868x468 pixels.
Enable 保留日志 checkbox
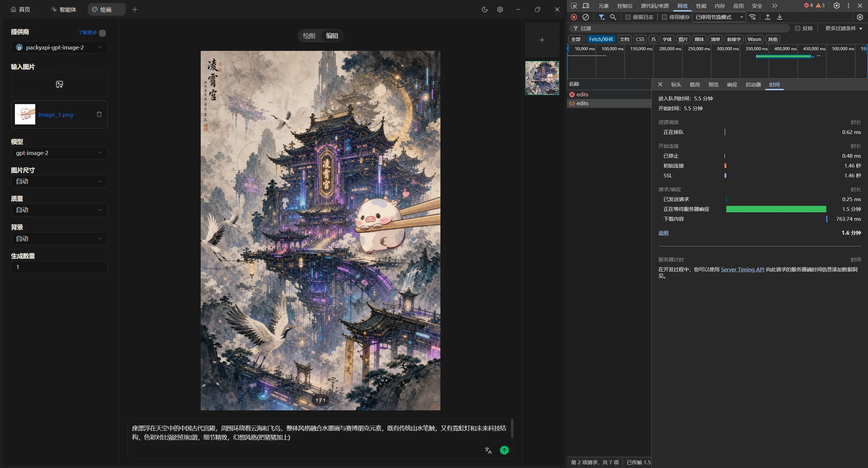(628, 17)
